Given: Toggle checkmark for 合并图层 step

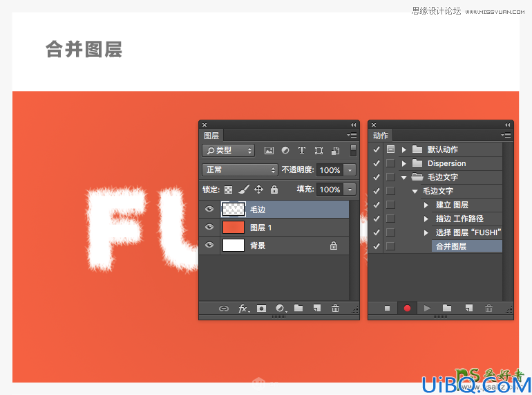Looking at the screenshot, I should click(377, 246).
